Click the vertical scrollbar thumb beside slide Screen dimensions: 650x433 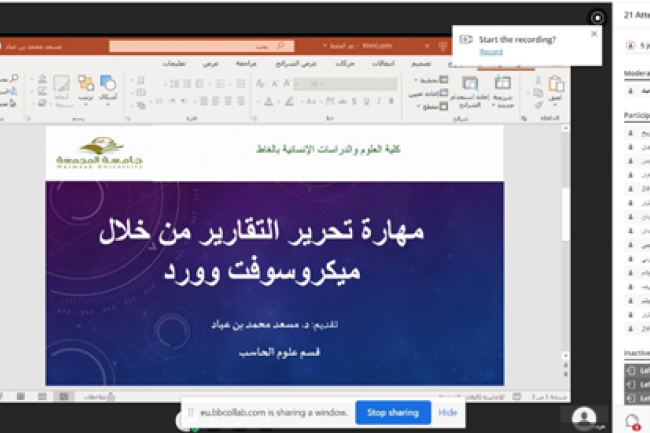click(565, 214)
